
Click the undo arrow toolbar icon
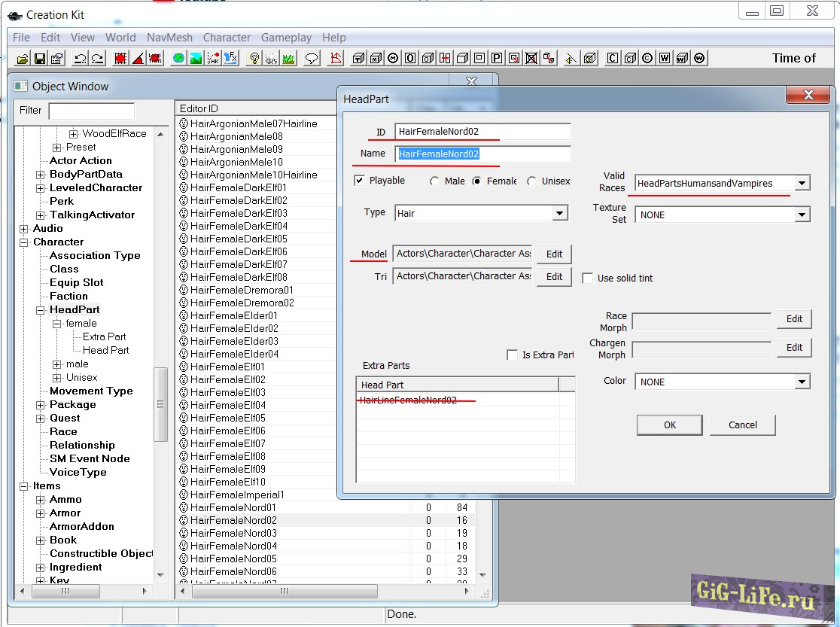[80, 58]
